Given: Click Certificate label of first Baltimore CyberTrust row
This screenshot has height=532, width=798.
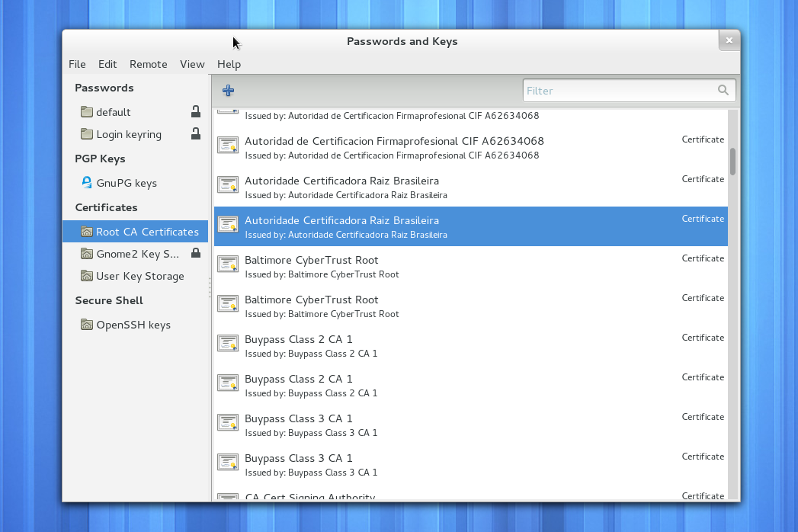Looking at the screenshot, I should (x=703, y=258).
